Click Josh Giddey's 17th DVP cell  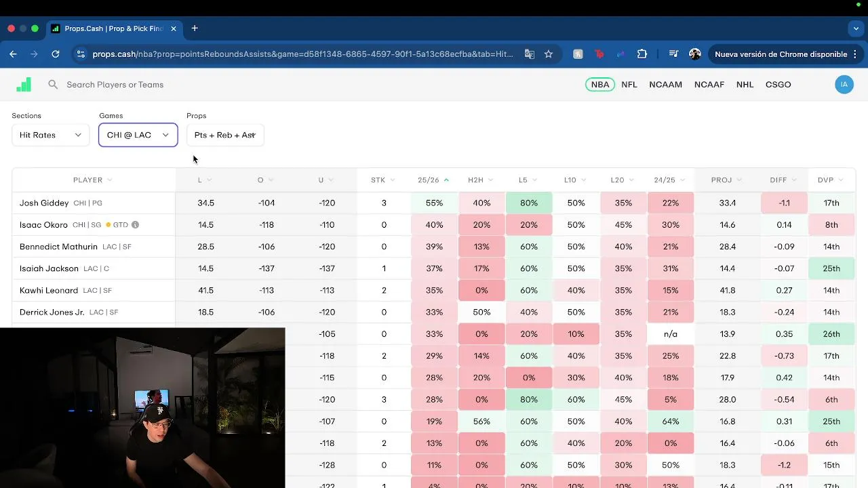[831, 203]
